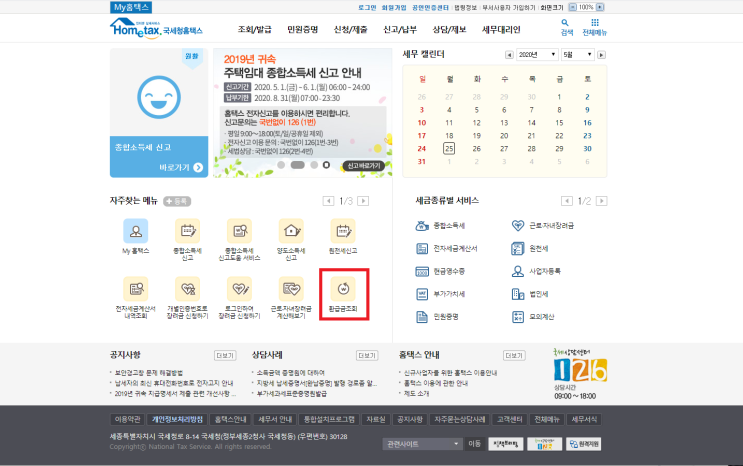Click the 이동 button in footer
The height and width of the screenshot is (466, 743).
(474, 444)
